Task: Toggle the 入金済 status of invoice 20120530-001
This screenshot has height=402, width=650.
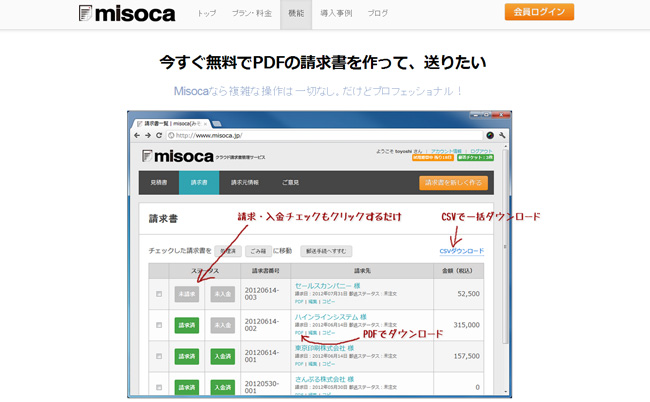Action: pos(223,387)
